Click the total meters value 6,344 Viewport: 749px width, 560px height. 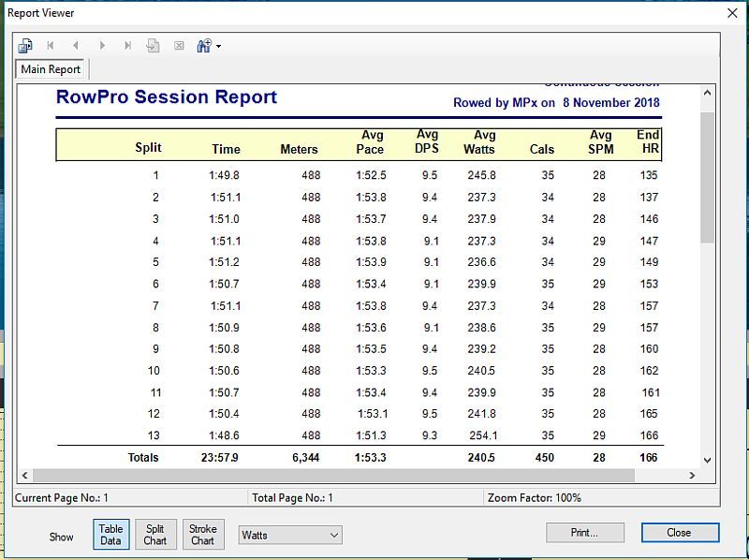(306, 458)
